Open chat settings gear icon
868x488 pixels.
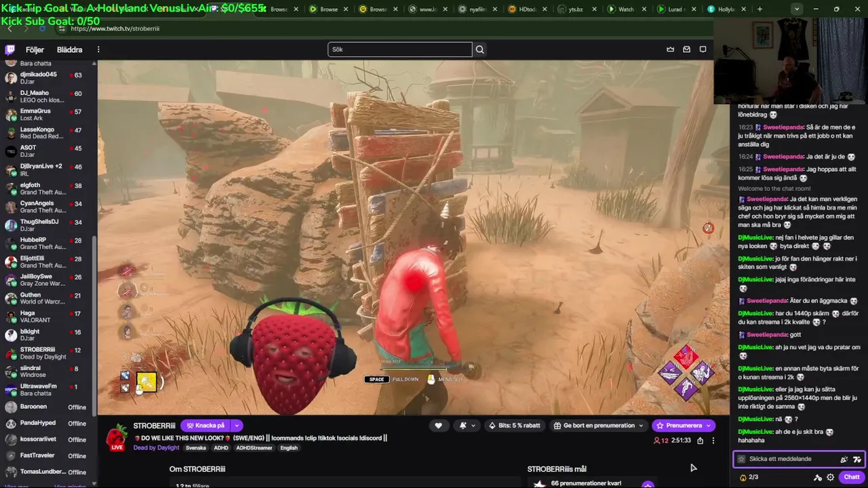click(x=830, y=477)
